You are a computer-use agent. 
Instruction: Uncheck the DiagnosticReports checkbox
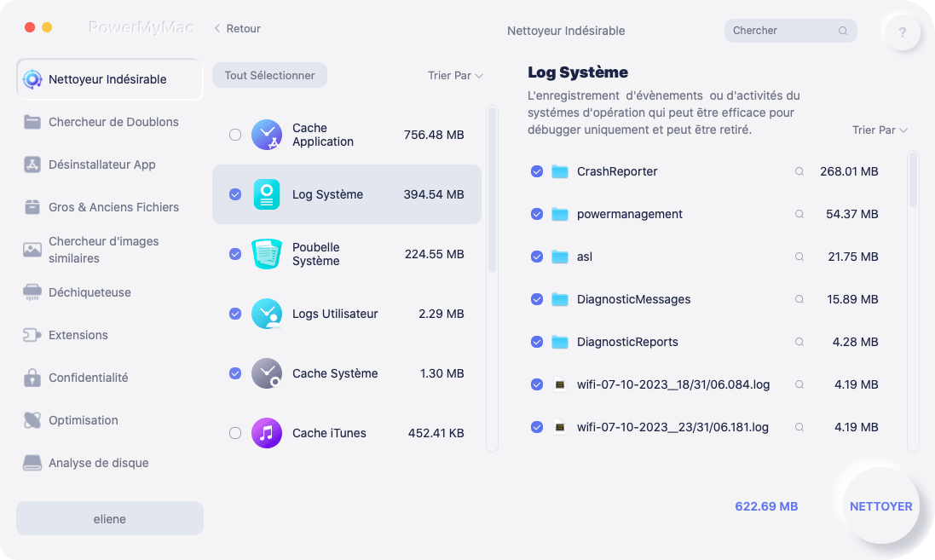click(537, 343)
